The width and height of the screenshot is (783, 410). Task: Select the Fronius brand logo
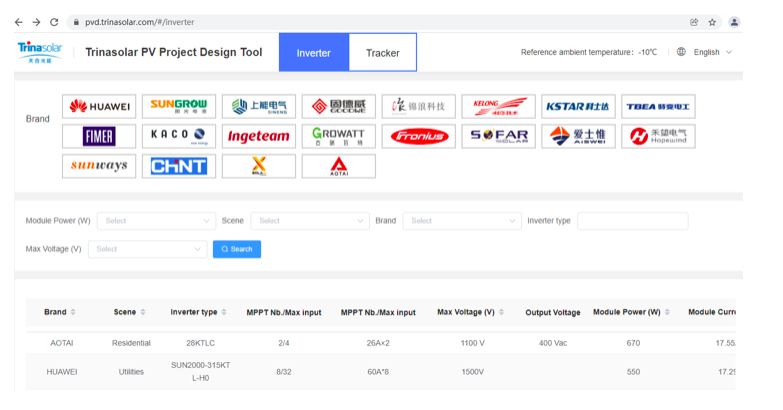(418, 136)
